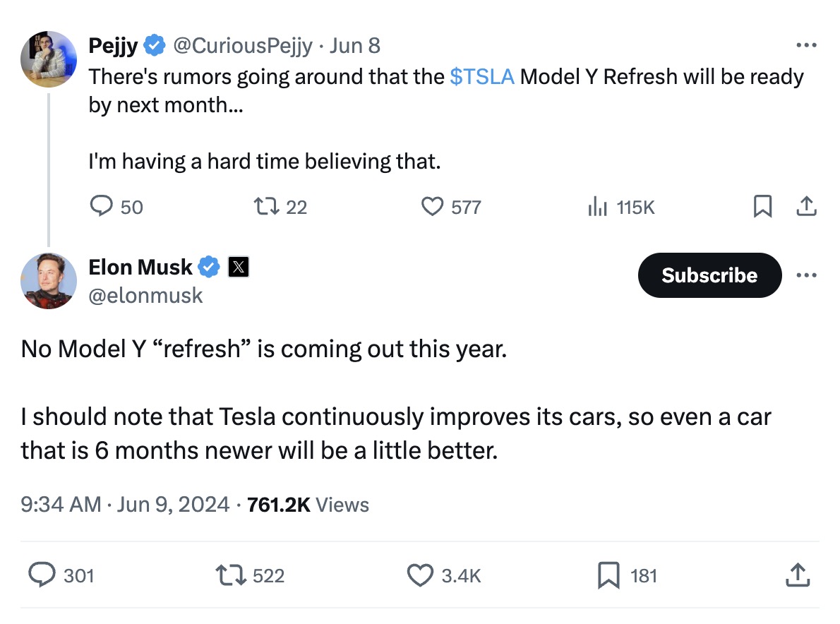Open the @CuriousPejjy handle link

click(243, 45)
